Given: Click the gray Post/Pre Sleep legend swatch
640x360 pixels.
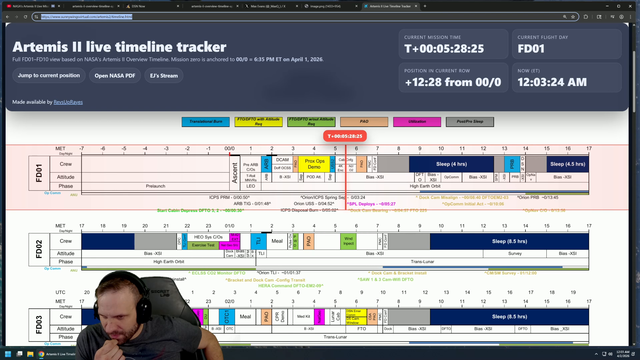Looking at the screenshot, I should point(470,122).
